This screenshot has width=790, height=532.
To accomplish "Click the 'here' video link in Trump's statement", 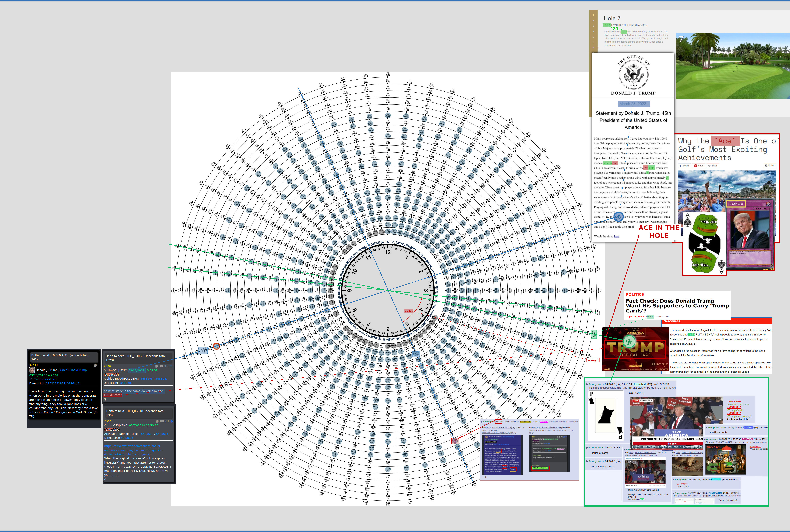I will [617, 236].
